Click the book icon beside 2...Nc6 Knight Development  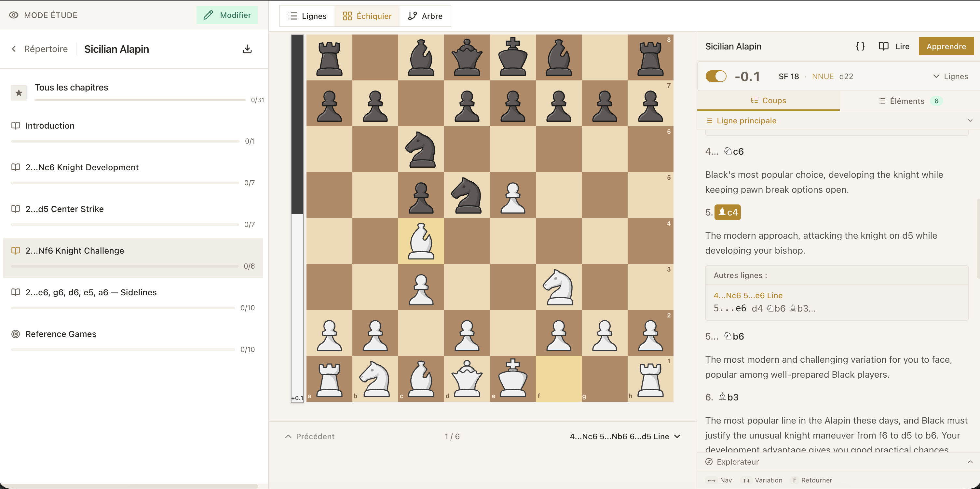point(16,167)
